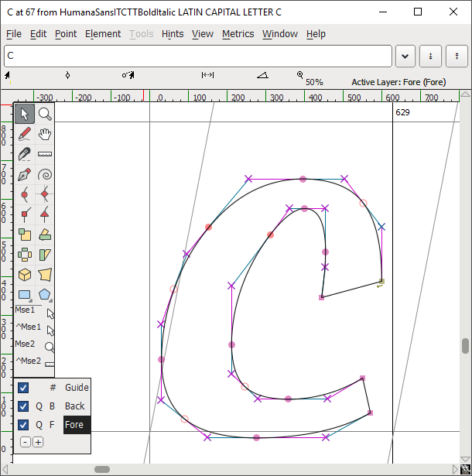Select the Knife cut tool

coord(25,154)
